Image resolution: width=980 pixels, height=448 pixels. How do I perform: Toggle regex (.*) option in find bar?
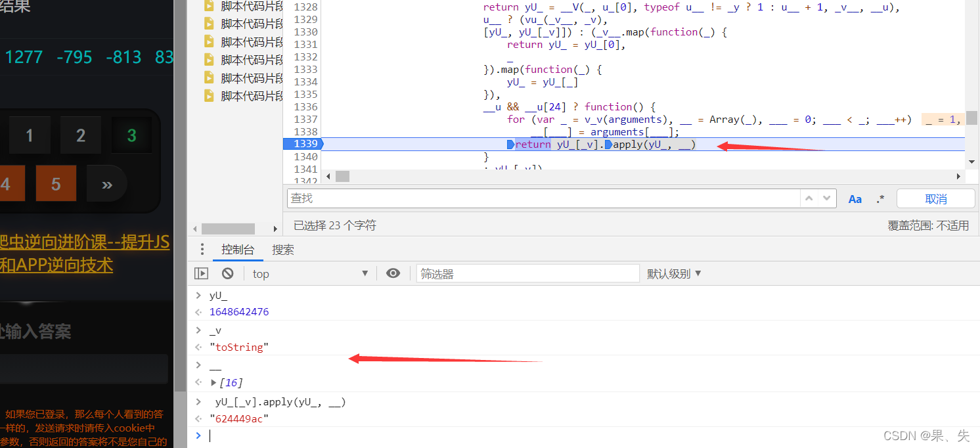(x=880, y=199)
